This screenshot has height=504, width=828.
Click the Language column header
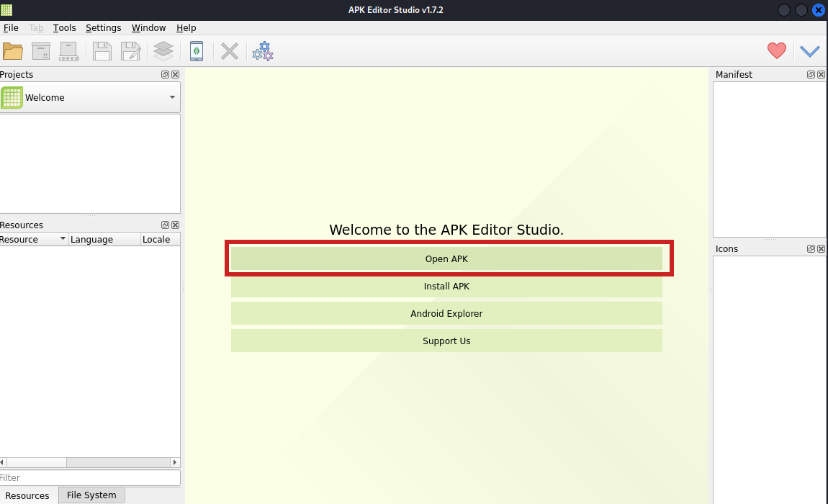click(104, 239)
